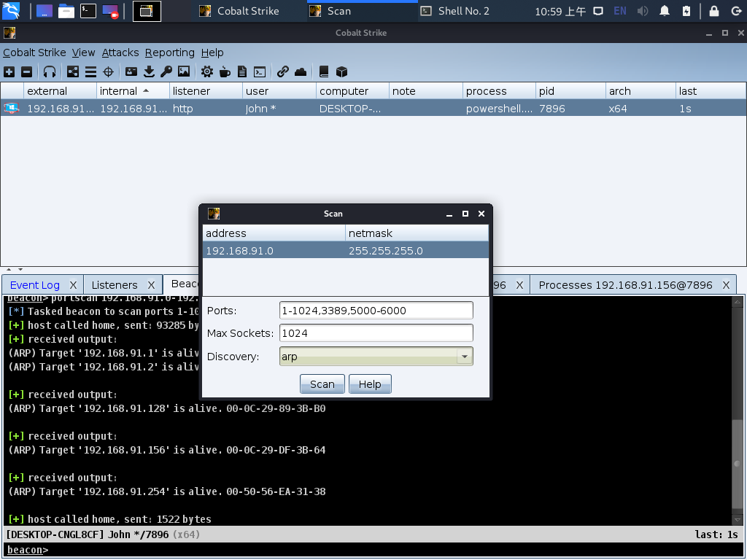The image size is (747, 560).
Task: Click the downloads arrow toolbar icon
Action: click(x=149, y=71)
